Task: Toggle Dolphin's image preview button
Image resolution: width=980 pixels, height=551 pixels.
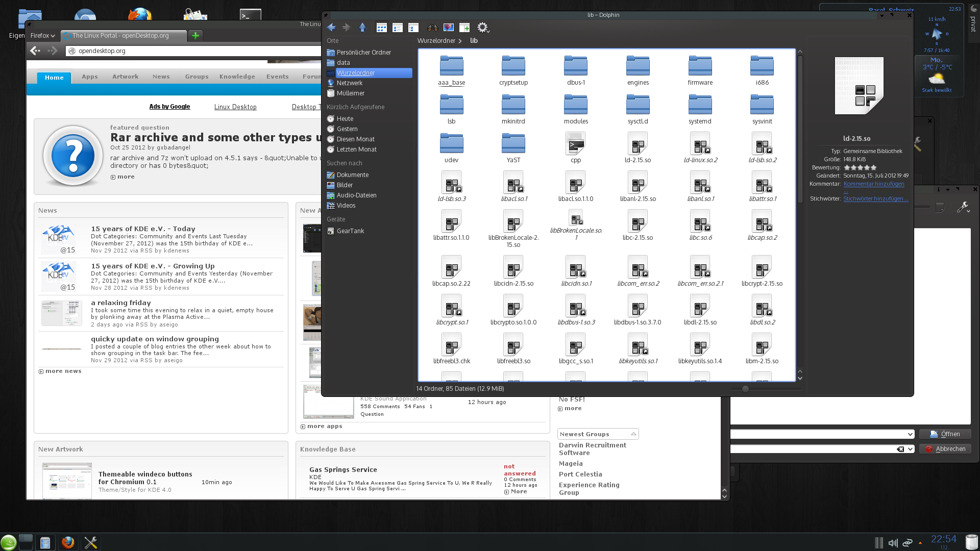Action: (x=449, y=28)
